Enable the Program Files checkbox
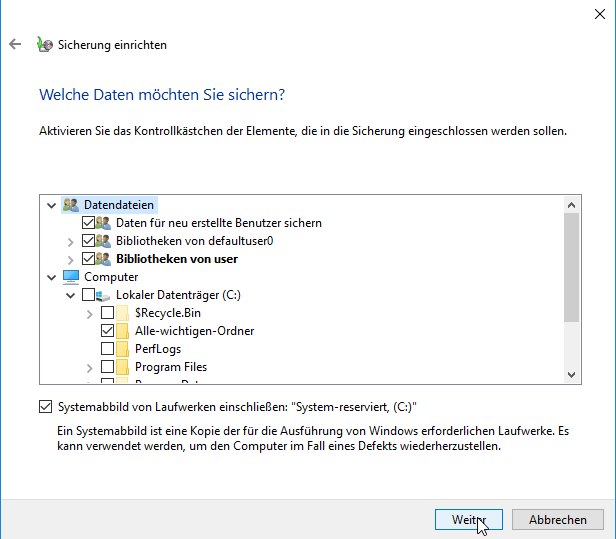Screen dimensions: 616x539 click(x=107, y=367)
